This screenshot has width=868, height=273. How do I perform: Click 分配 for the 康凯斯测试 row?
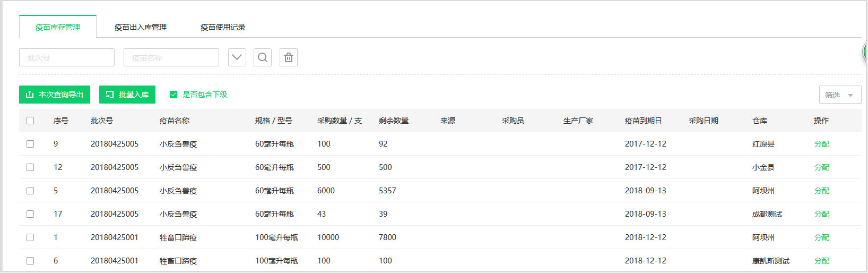pyautogui.click(x=822, y=261)
